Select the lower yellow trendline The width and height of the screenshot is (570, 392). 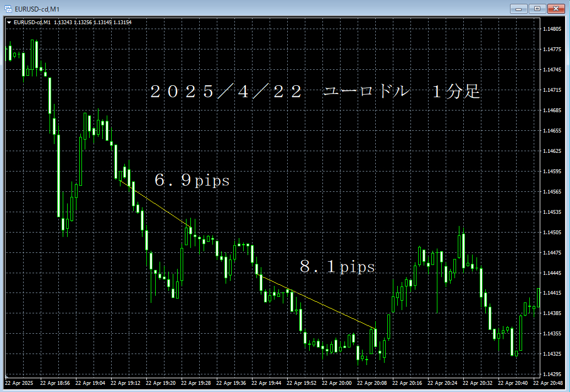pos(317,302)
